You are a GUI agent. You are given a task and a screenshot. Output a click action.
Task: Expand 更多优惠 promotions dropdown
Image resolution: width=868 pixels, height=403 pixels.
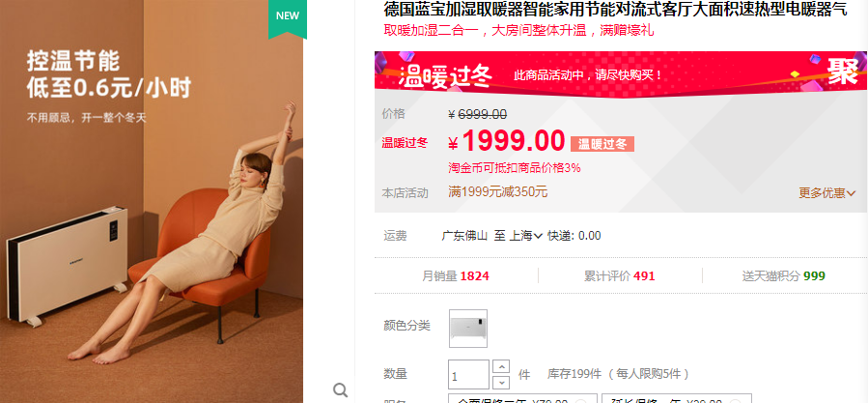click(x=826, y=193)
